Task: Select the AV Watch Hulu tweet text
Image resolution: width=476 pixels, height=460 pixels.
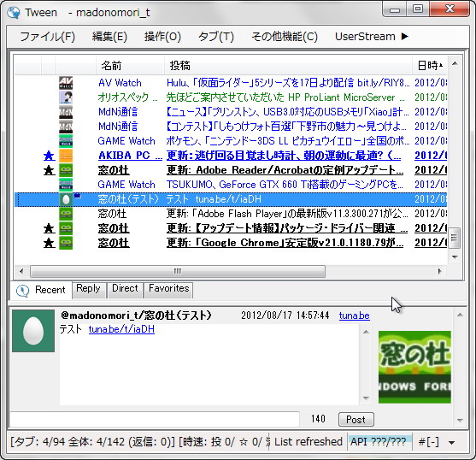Action: (x=288, y=83)
